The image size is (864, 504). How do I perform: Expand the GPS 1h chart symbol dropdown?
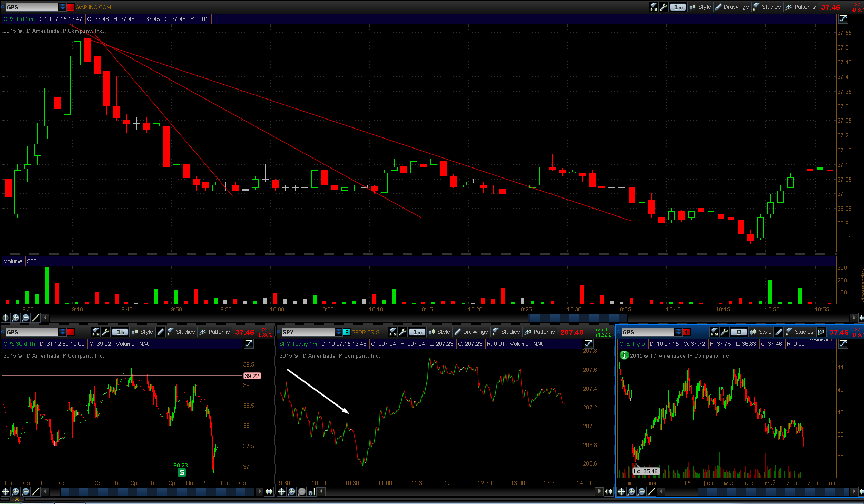click(x=63, y=332)
